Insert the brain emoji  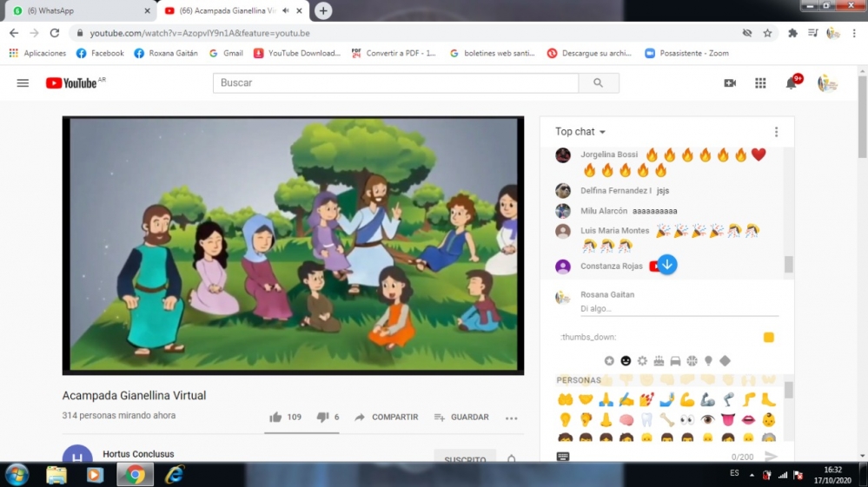point(626,419)
